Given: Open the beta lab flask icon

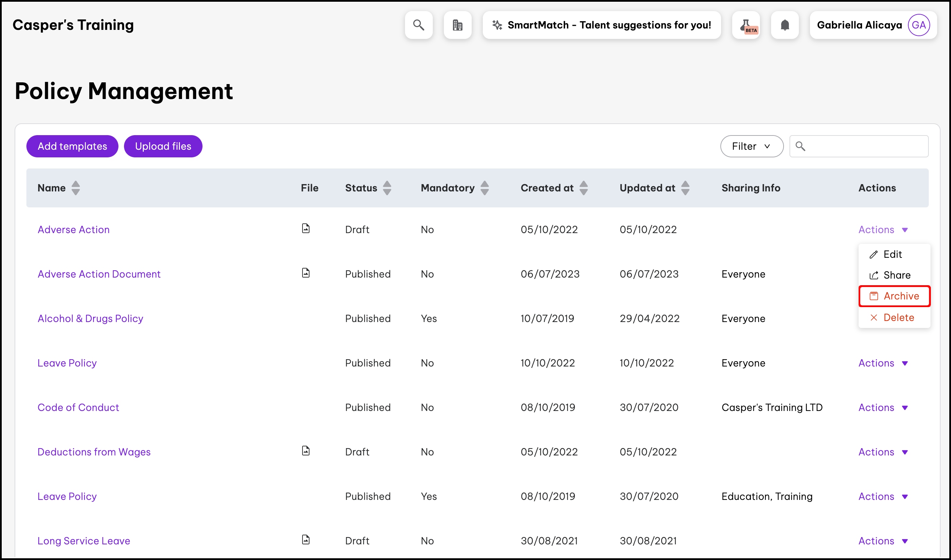Looking at the screenshot, I should 746,25.
